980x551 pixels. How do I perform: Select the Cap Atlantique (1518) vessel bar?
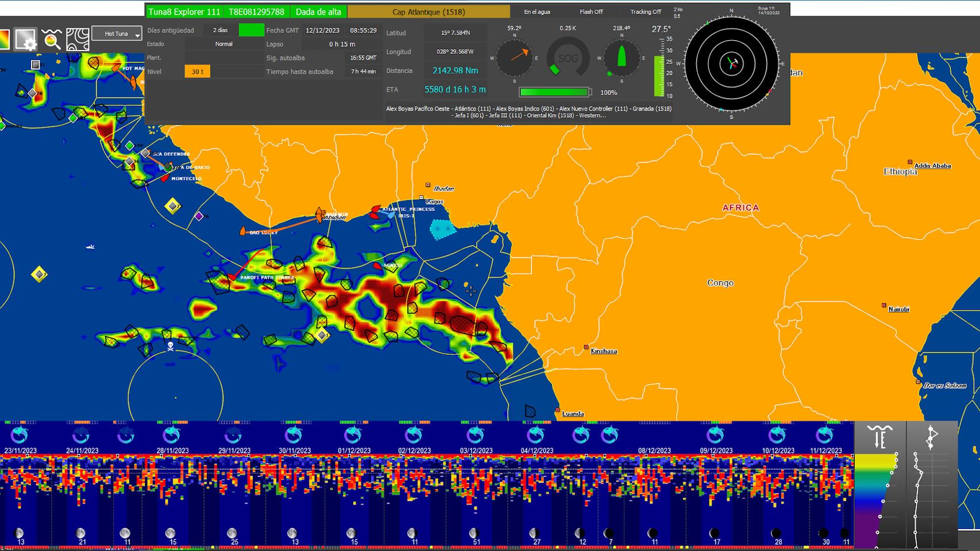click(429, 11)
